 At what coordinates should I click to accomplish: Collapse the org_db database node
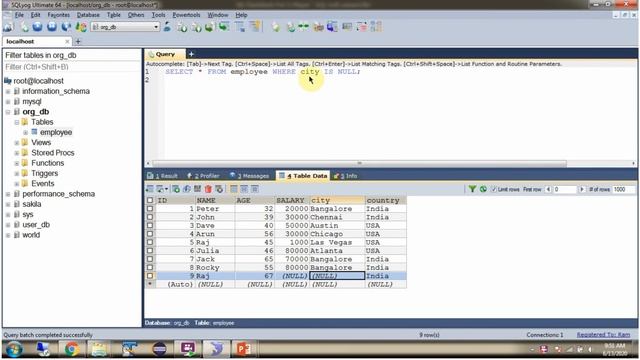pos(8,112)
